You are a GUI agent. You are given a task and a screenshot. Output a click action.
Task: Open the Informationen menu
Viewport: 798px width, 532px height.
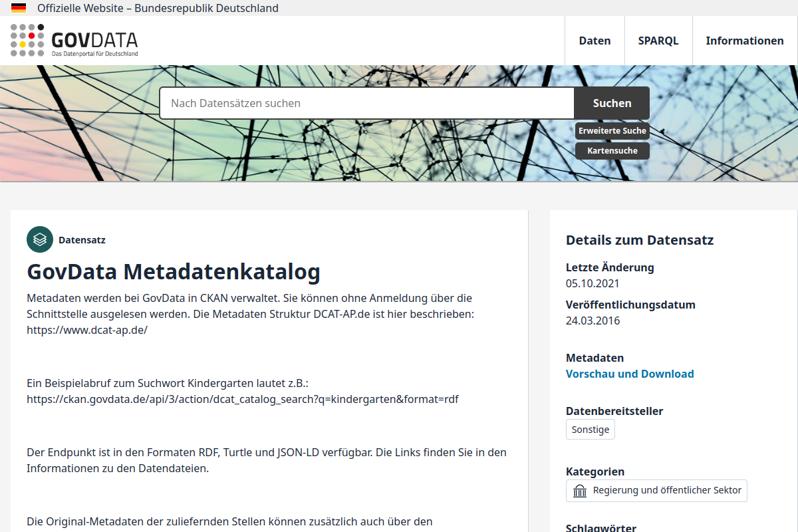[745, 41]
